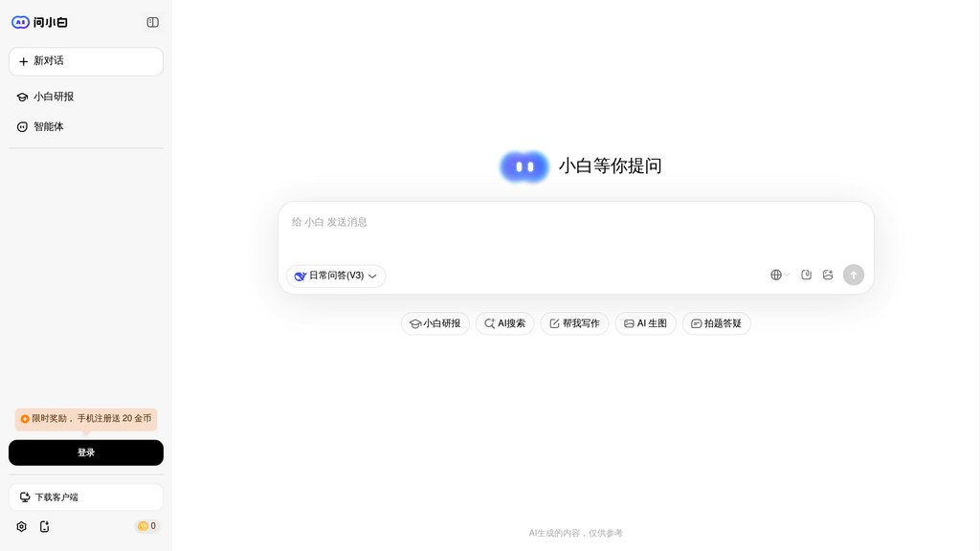Select the 小白研报 sidebar entry
The width and height of the screenshot is (980, 551).
(53, 97)
